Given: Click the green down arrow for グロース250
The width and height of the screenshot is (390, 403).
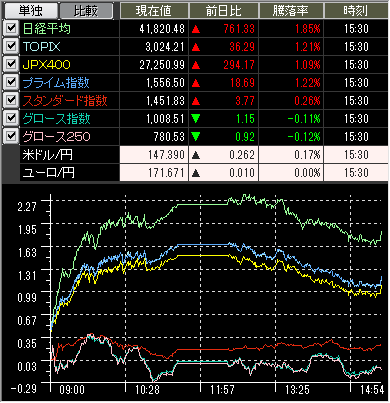Looking at the screenshot, I should pyautogui.click(x=196, y=137).
